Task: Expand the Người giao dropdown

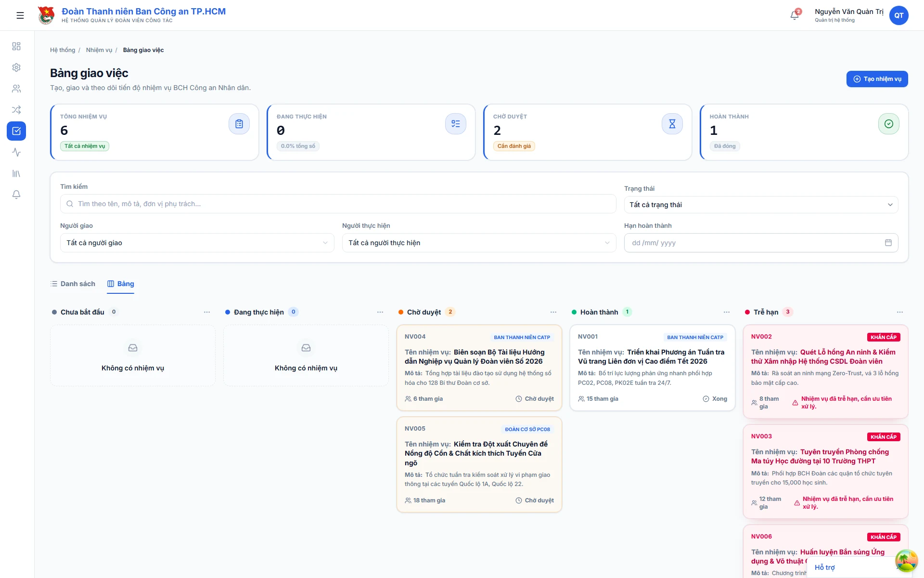Action: click(197, 243)
